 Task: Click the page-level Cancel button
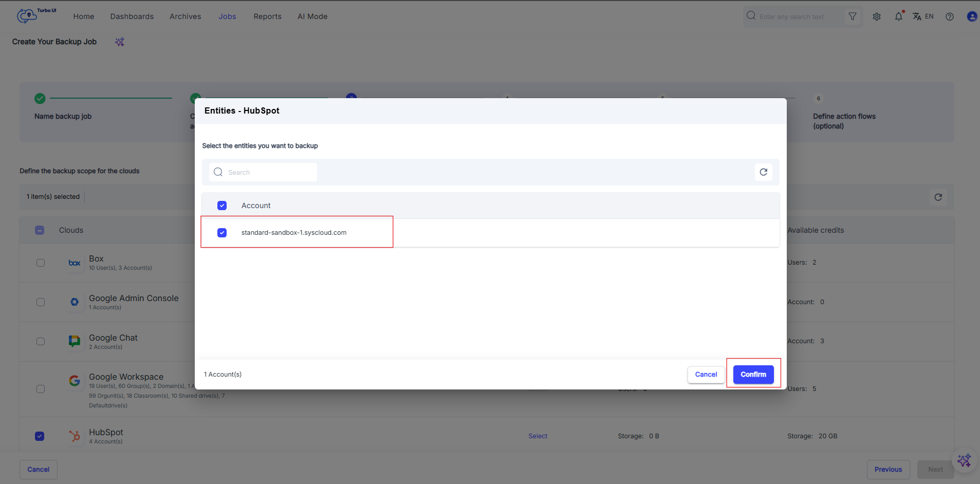pyautogui.click(x=39, y=470)
